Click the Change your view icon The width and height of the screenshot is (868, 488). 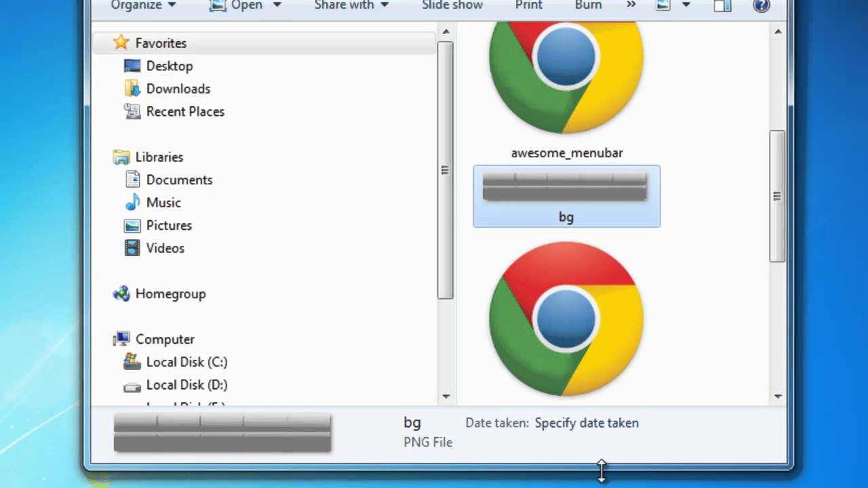tap(663, 5)
